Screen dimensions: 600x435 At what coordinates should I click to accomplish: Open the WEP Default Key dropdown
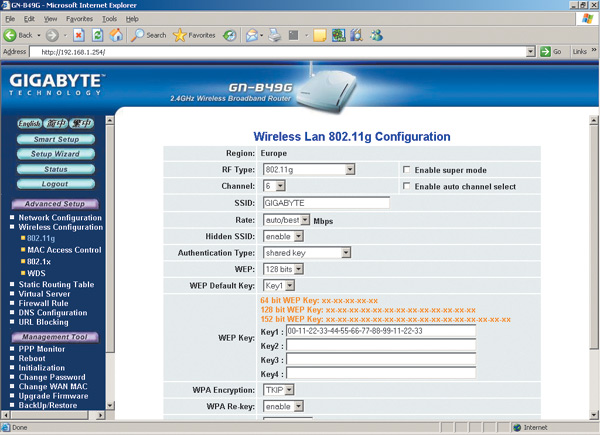(x=279, y=286)
